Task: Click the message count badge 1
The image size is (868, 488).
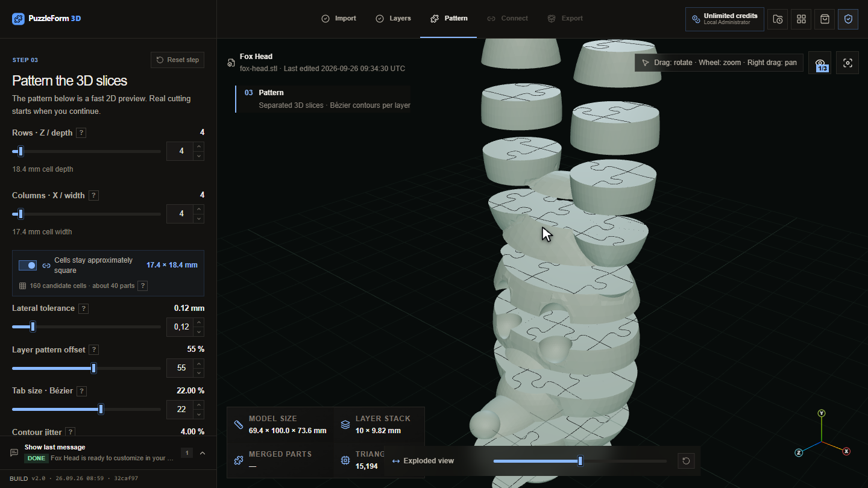Action: click(x=187, y=453)
